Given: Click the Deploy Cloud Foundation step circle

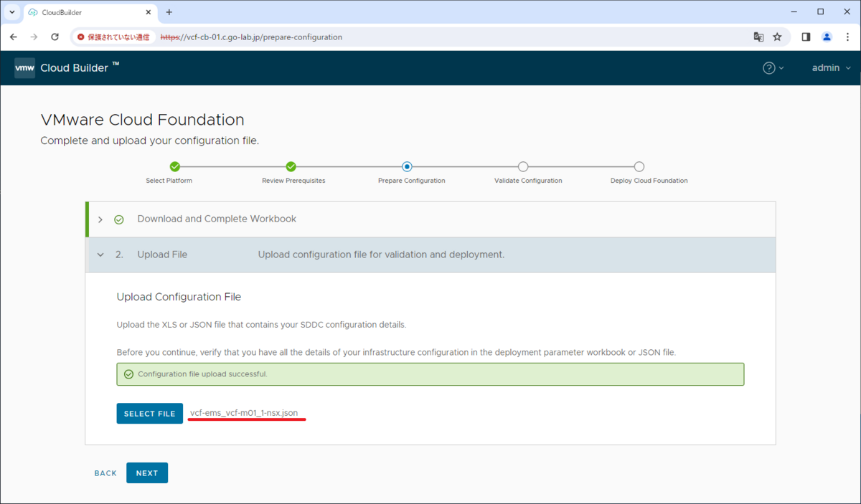Looking at the screenshot, I should [x=639, y=166].
